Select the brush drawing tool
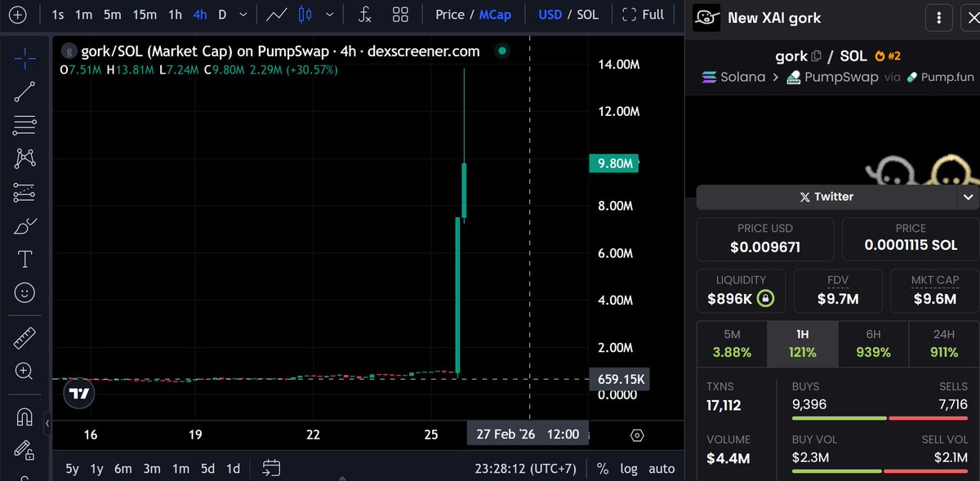 24,226
